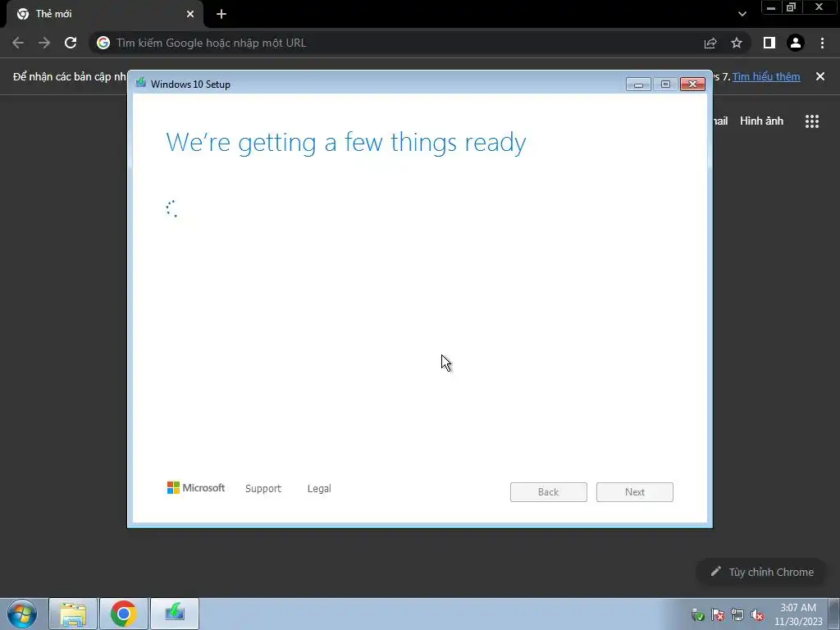Minimize the Windows 10 Setup window
Viewport: 840px width, 630px height.
point(638,84)
